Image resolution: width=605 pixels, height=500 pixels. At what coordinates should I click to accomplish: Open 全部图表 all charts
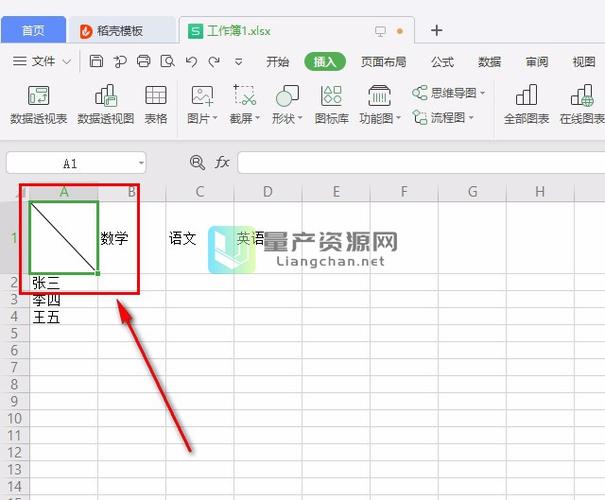coord(526,105)
